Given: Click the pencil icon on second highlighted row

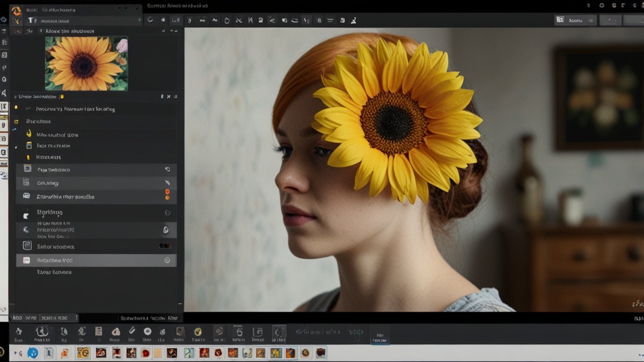Looking at the screenshot, I should [168, 183].
